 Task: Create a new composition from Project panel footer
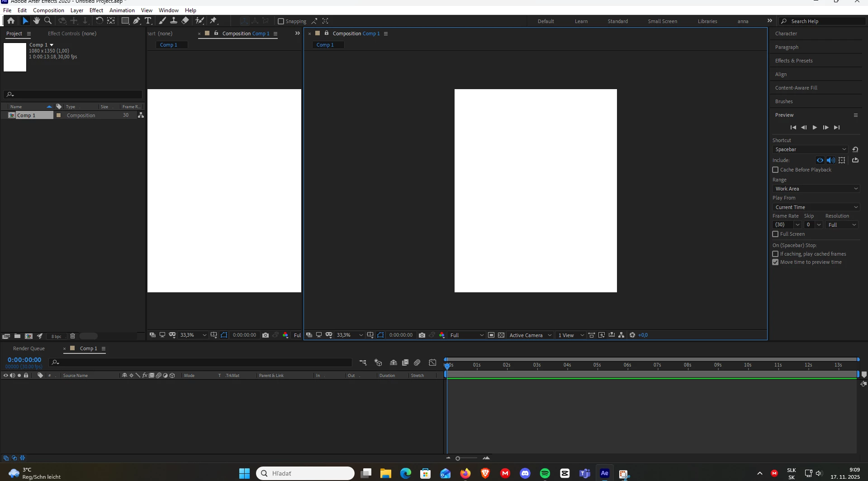pyautogui.click(x=28, y=336)
